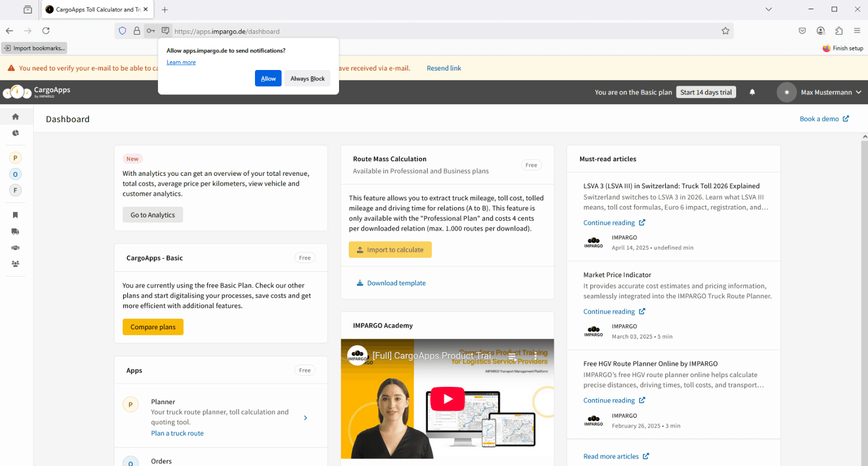Open the Firefox account icon
Image resolution: width=868 pixels, height=466 pixels.
pos(821,31)
